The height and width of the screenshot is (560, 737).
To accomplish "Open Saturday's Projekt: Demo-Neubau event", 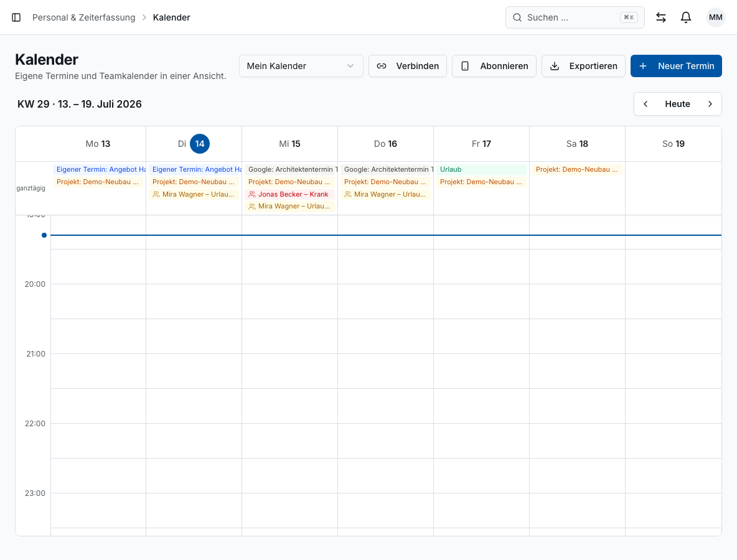I will pyautogui.click(x=577, y=170).
